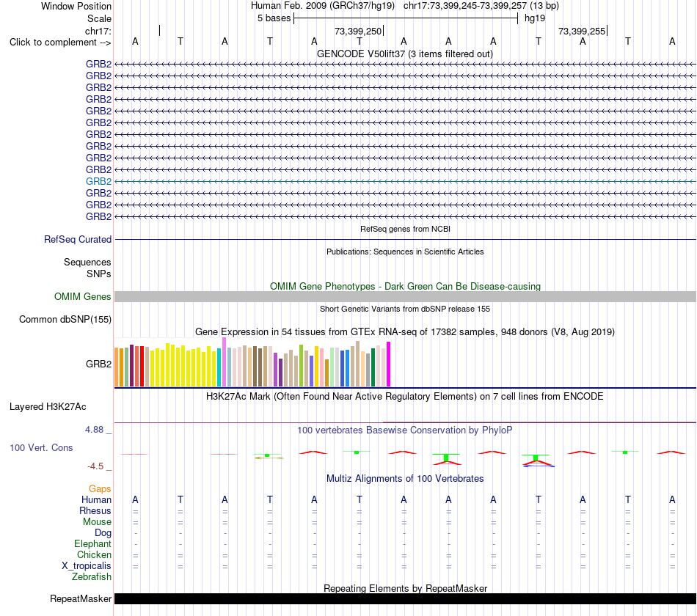Click 'Repeating Elements by RepeatMasker' title
Viewport: 697px width, 616px height.
tap(406, 588)
